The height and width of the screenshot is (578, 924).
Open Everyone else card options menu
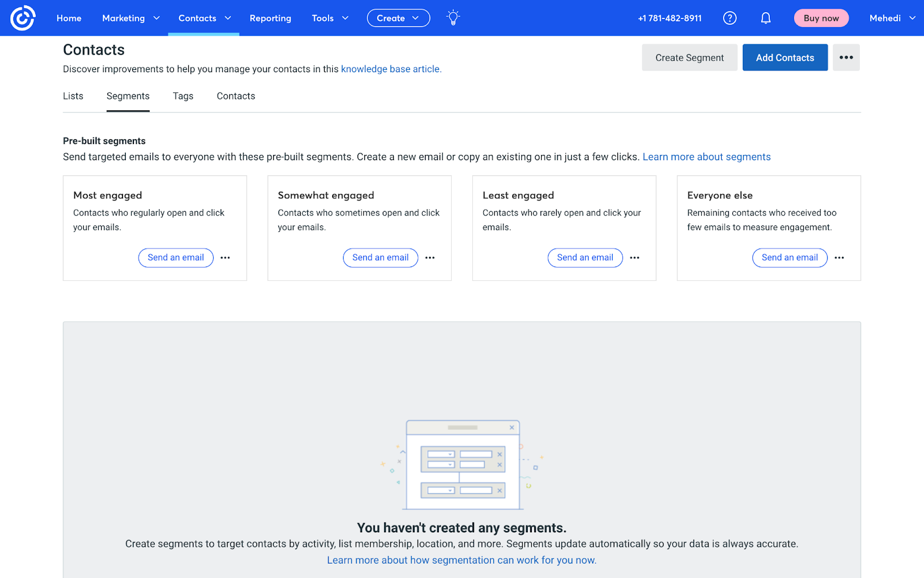[839, 258]
